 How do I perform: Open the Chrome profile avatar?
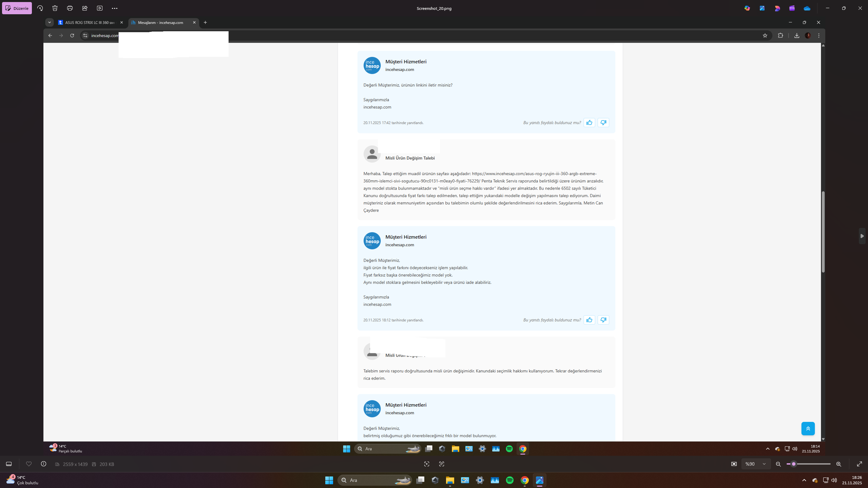[808, 35]
